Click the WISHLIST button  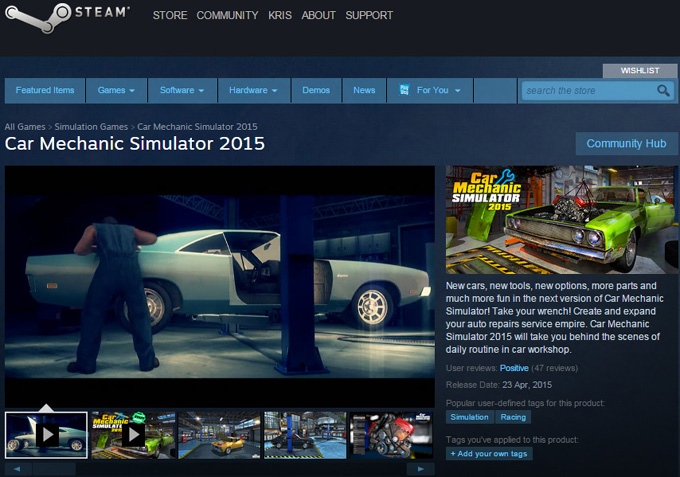(x=640, y=71)
